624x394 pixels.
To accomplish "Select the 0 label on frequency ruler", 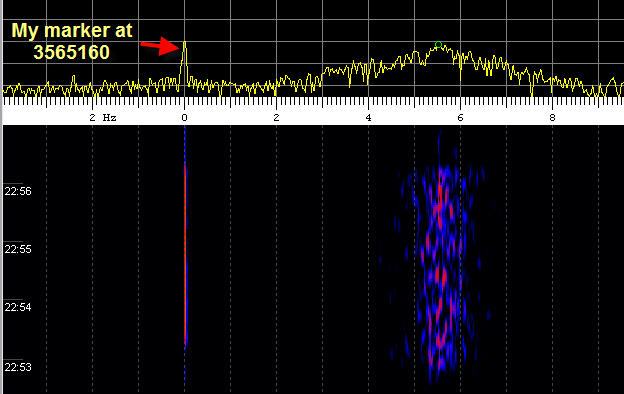I will pos(184,118).
